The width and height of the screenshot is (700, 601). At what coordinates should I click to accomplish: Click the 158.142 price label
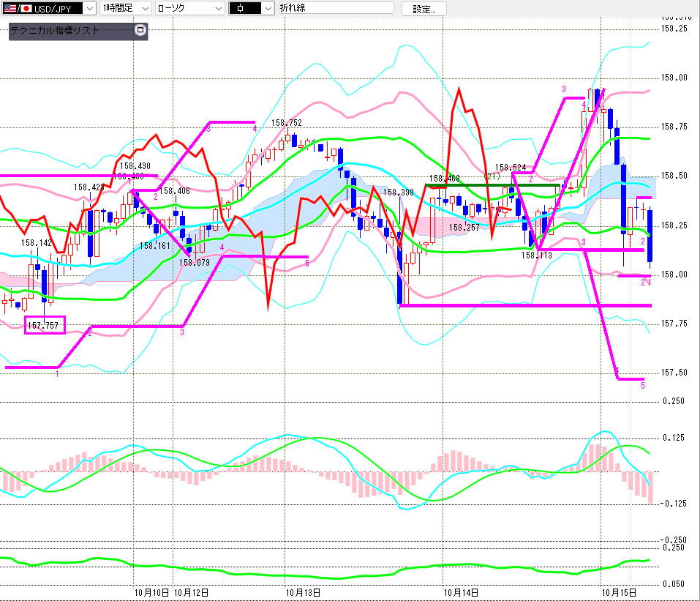click(37, 243)
